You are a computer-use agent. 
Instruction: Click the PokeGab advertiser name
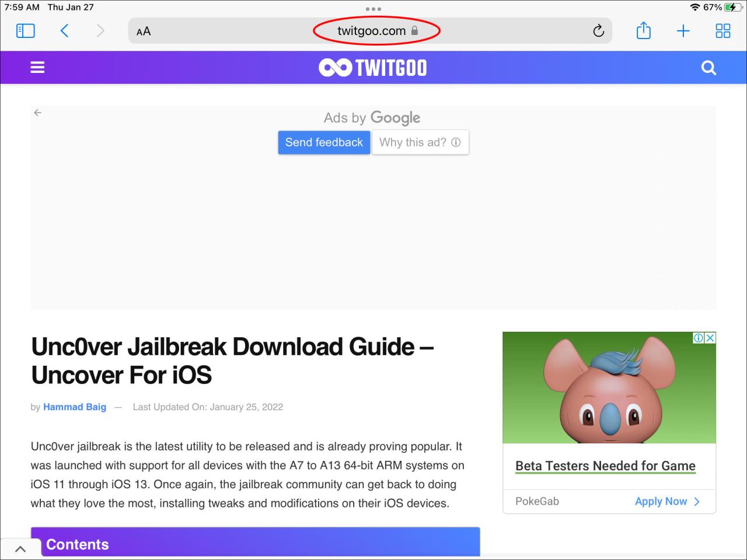click(537, 501)
